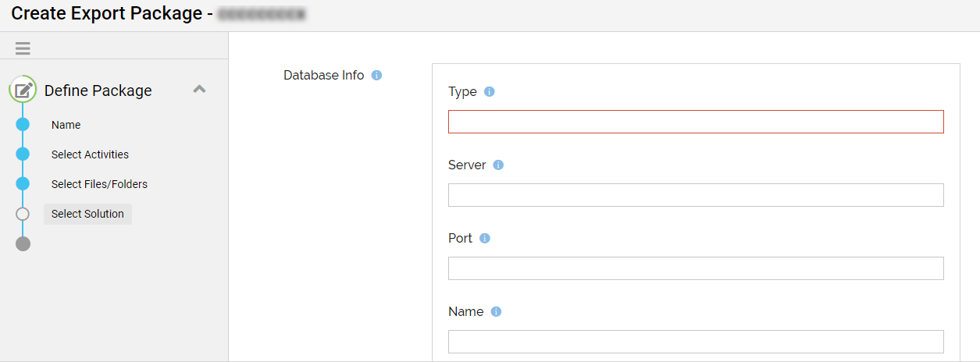Select the Name step circle marker
The image size is (980, 362).
[x=23, y=124]
